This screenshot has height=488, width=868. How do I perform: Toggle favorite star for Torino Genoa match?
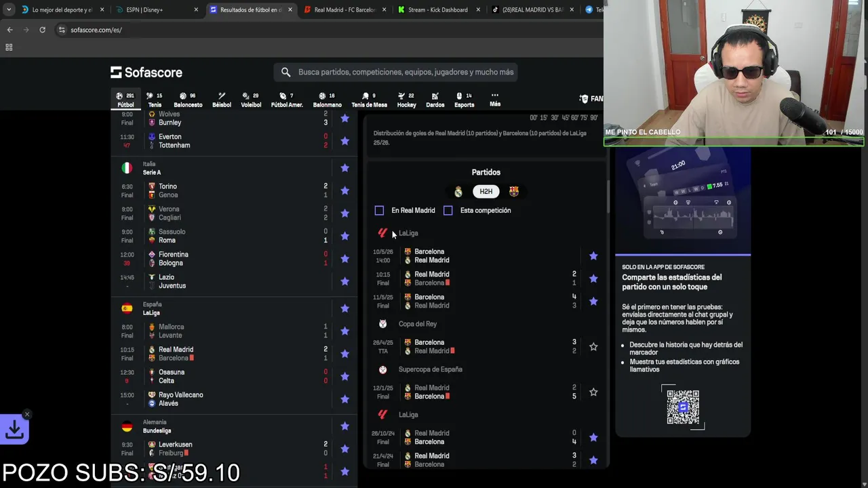pyautogui.click(x=344, y=190)
